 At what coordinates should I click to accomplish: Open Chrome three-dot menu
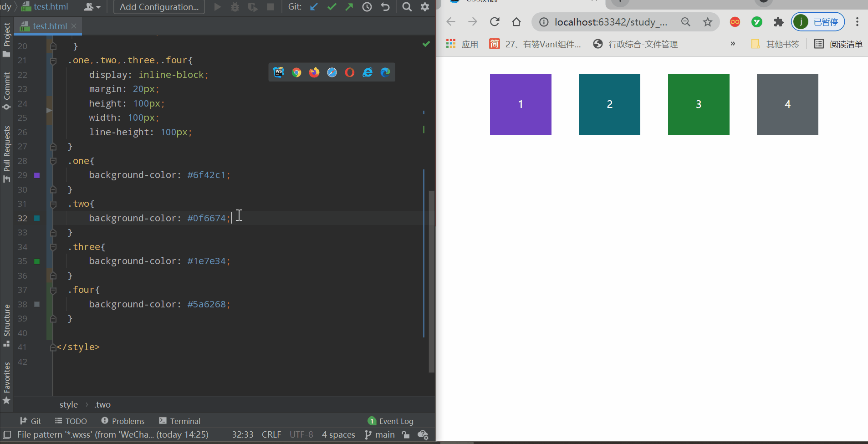coord(857,22)
